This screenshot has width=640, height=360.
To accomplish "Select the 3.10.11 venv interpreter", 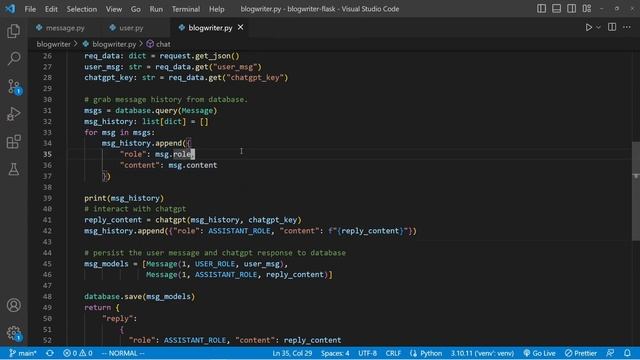I will tap(482, 353).
